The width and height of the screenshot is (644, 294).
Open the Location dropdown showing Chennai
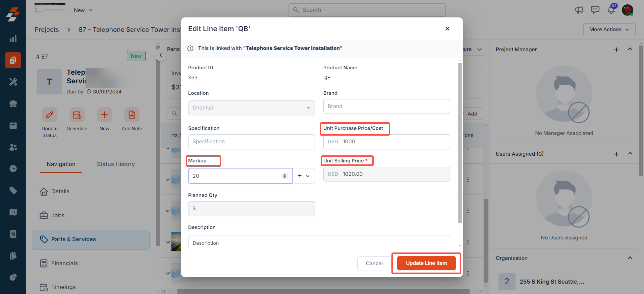point(251,108)
